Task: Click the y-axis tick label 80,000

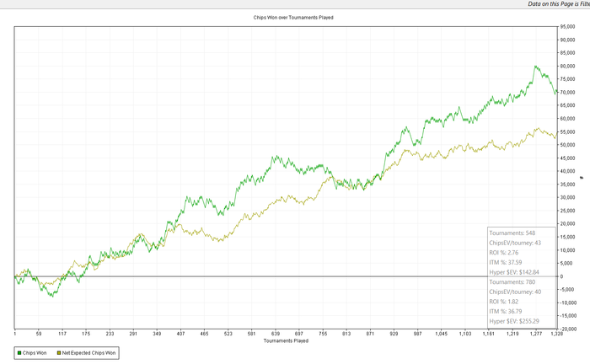Action: tap(567, 67)
